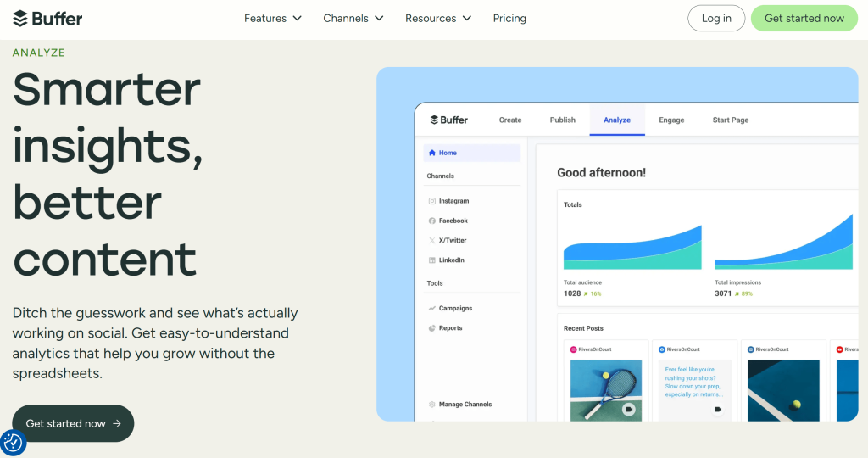Image resolution: width=868 pixels, height=458 pixels.
Task: Open the Resources dropdown menu
Action: click(x=438, y=19)
